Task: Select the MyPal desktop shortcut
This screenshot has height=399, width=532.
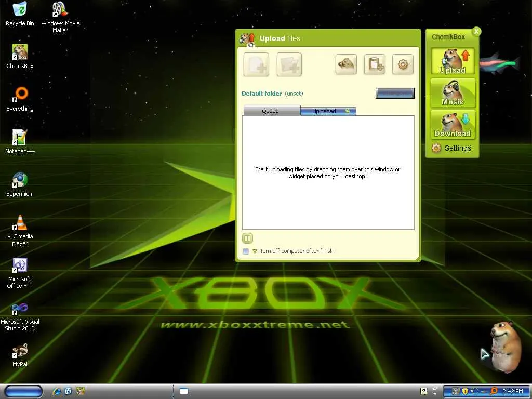Action: (x=20, y=355)
